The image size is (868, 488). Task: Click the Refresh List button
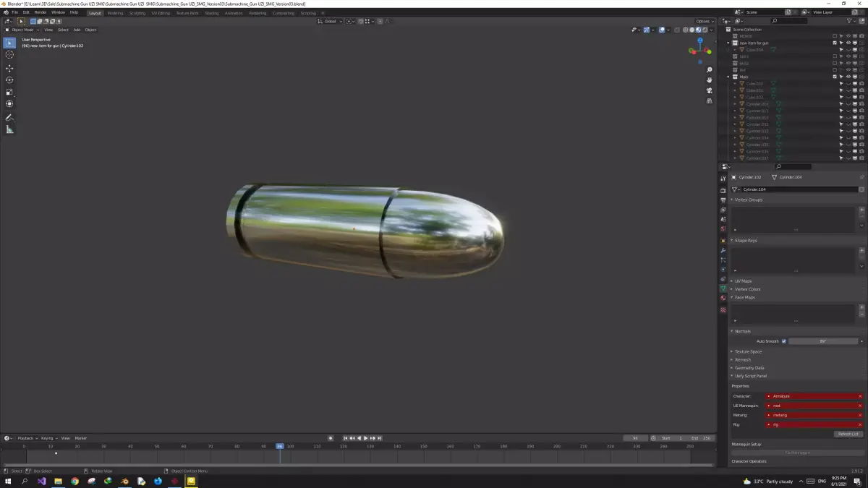pos(848,434)
